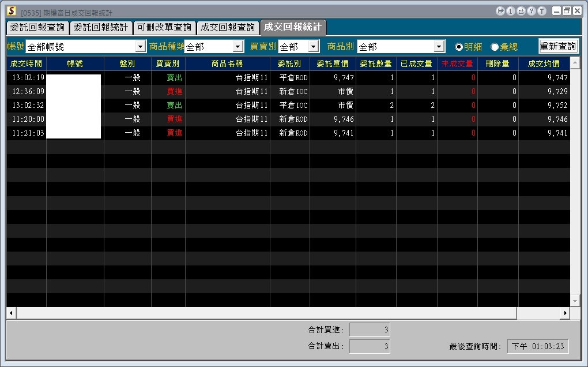This screenshot has height=367, width=588.
Task: Click the 委託單價 column header
Action: 333,64
